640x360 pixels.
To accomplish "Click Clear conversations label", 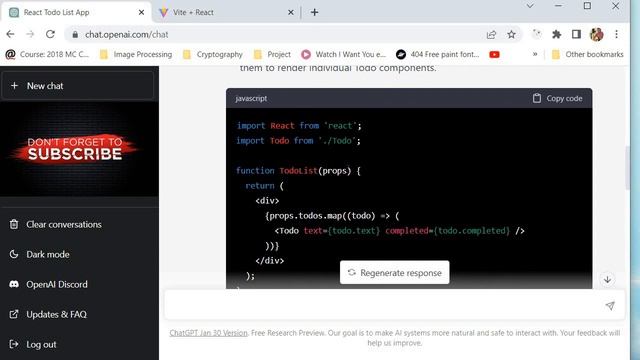I will [x=64, y=224].
